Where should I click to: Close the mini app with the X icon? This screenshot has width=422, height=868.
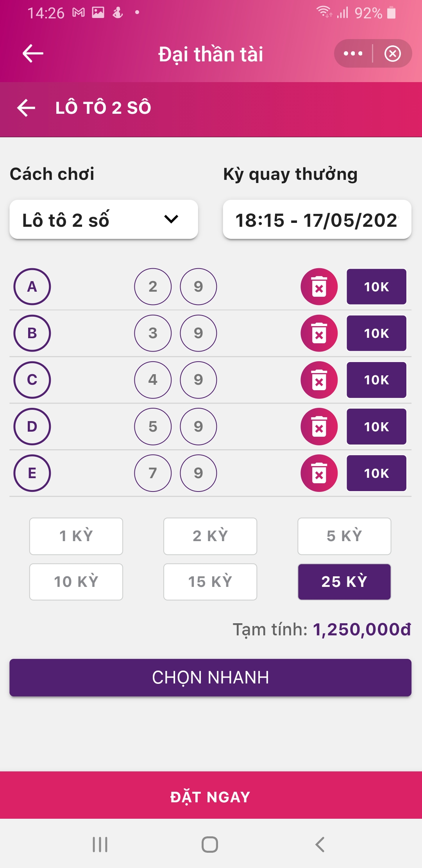[392, 54]
